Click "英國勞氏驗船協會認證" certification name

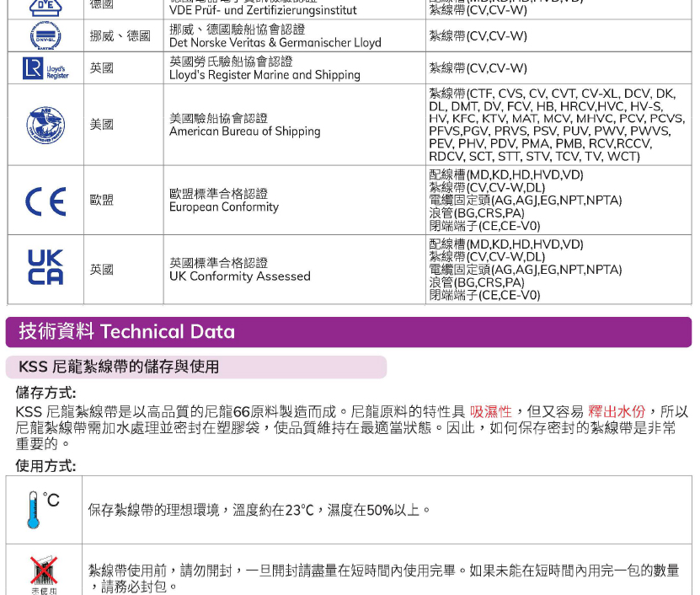tap(232, 62)
